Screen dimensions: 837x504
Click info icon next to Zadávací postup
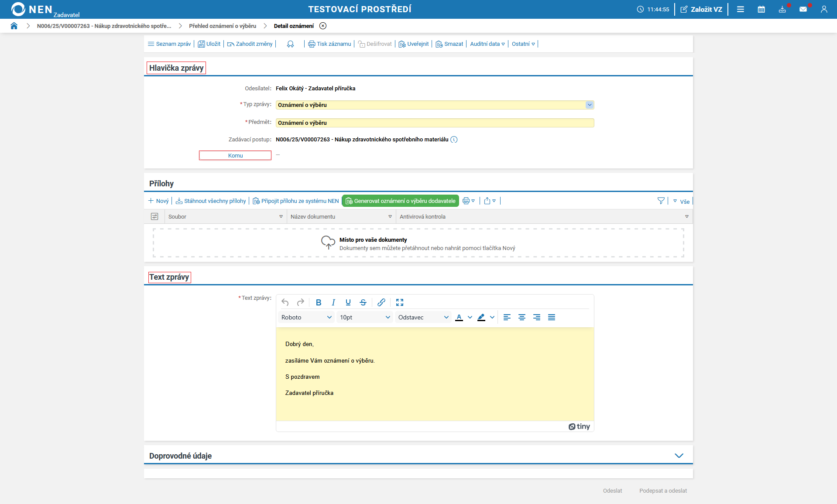[x=454, y=140]
